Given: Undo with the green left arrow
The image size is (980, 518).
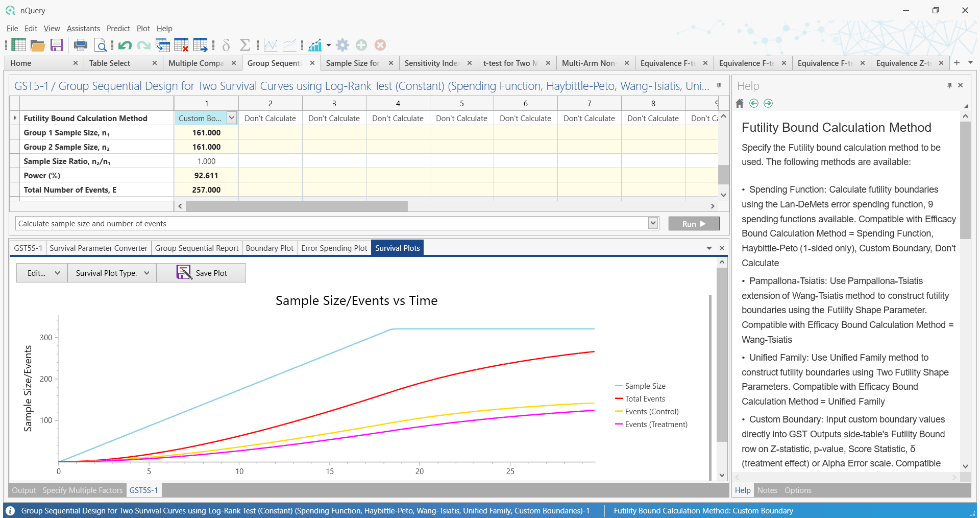Looking at the screenshot, I should click(x=125, y=45).
